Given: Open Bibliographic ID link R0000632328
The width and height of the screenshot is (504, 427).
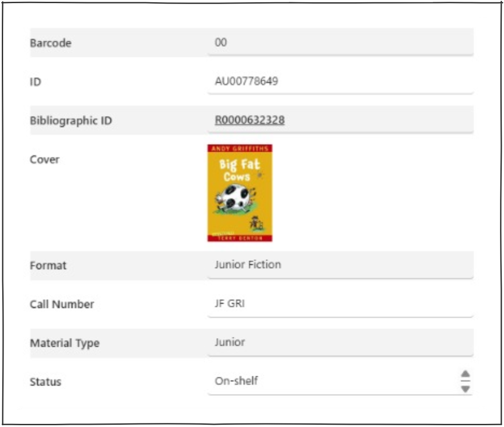Looking at the screenshot, I should [x=250, y=120].
